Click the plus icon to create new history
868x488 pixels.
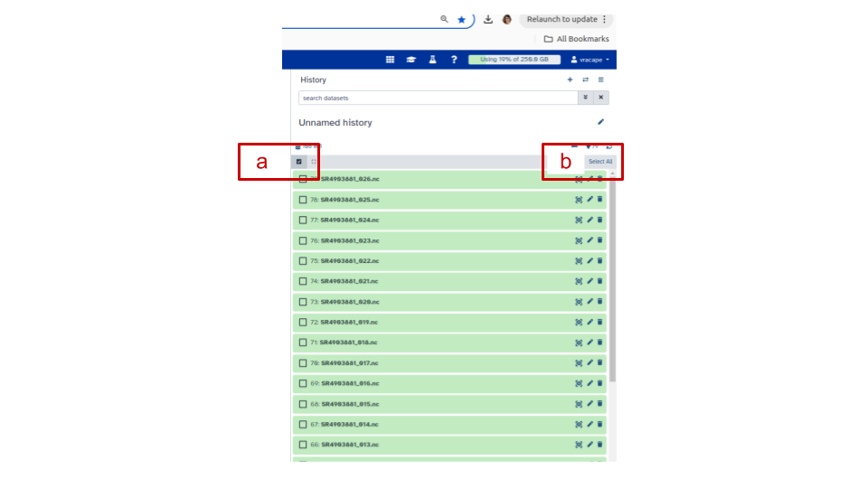(x=570, y=80)
